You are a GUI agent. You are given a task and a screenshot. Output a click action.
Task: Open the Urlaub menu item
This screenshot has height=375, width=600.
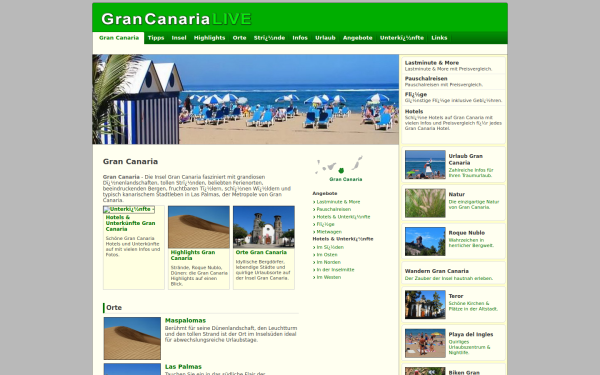pos(325,38)
